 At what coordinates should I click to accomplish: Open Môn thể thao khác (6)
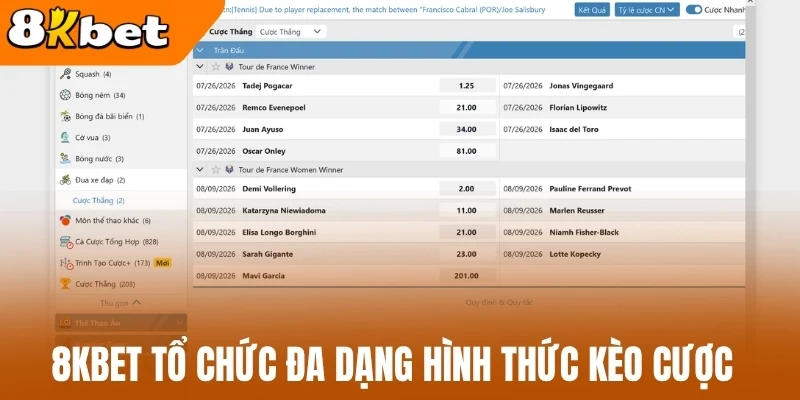pyautogui.click(x=121, y=221)
